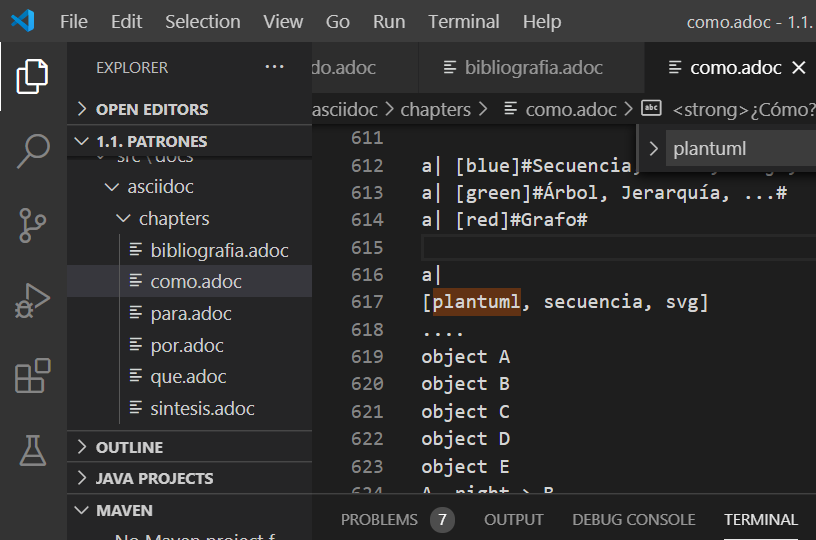Open the Debug Console panel tab
Viewport: 816px width, 540px height.
pyautogui.click(x=633, y=519)
